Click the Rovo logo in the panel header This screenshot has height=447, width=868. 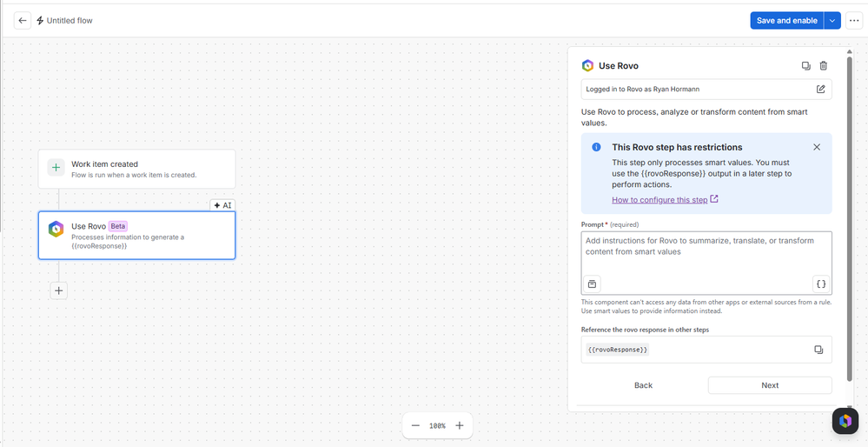(587, 66)
